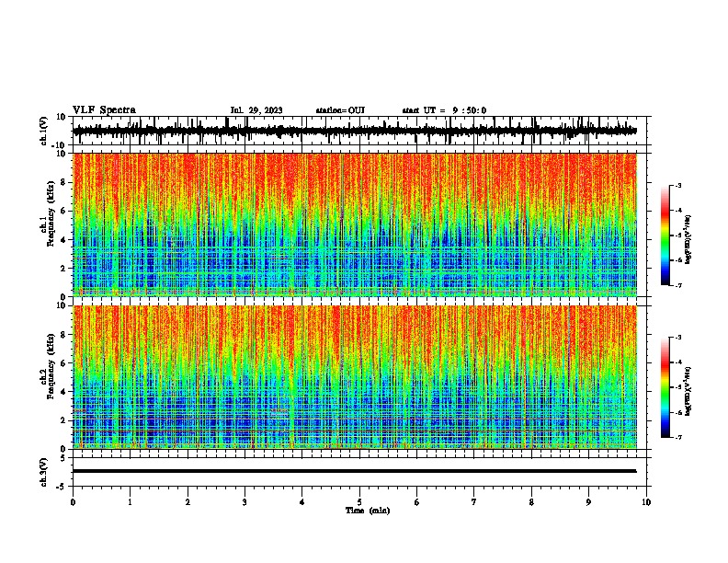This screenshot has height=563, width=728.
Task: Click inside the ch.1 spectrogram panel
Action: pyautogui.click(x=355, y=224)
